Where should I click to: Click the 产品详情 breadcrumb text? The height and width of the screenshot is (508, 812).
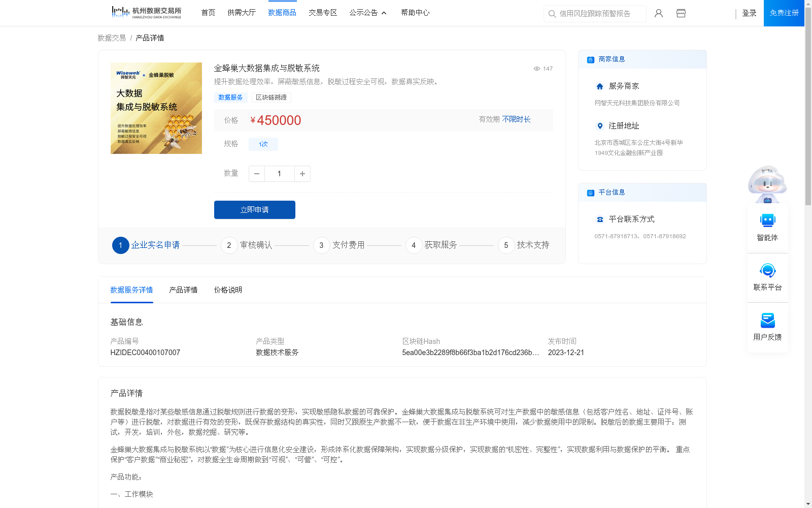(150, 38)
